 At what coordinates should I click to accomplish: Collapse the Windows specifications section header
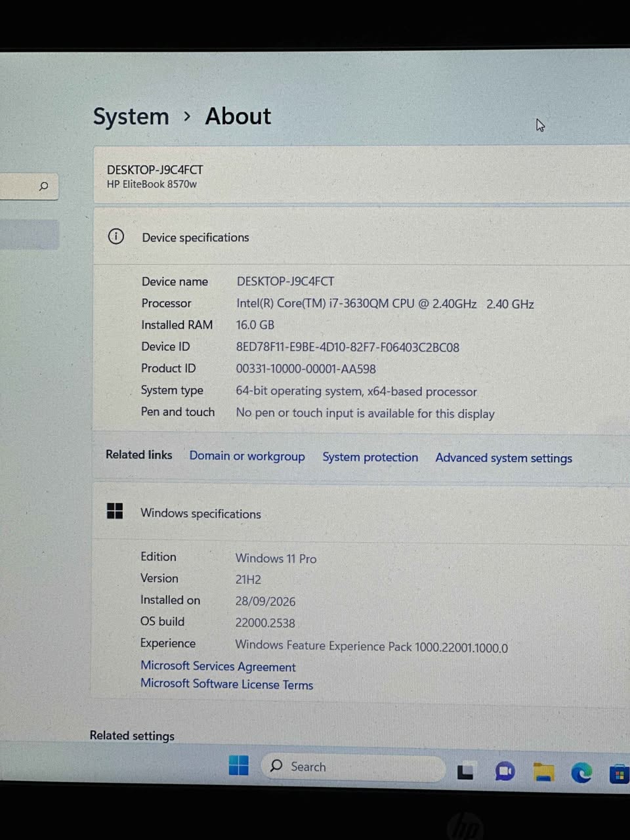pos(361,513)
